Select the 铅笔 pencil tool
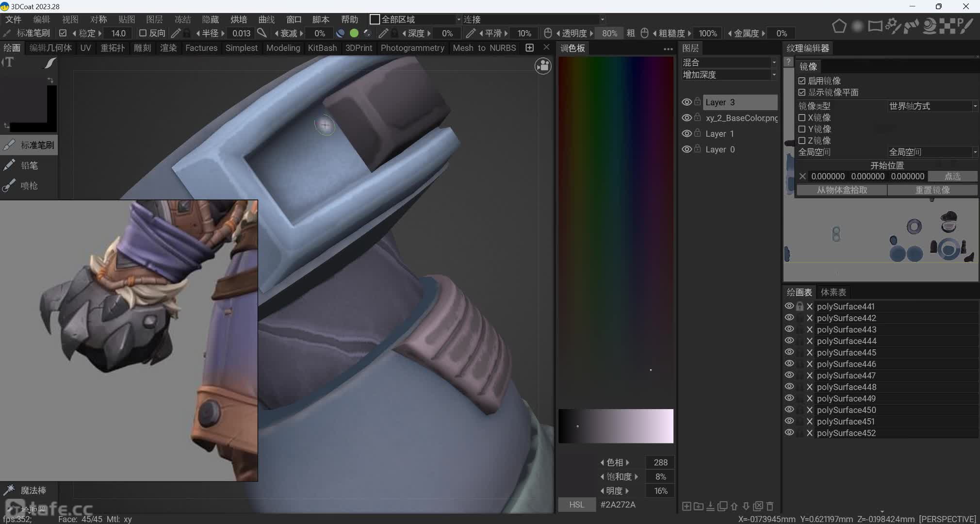The width and height of the screenshot is (980, 524). (29, 165)
